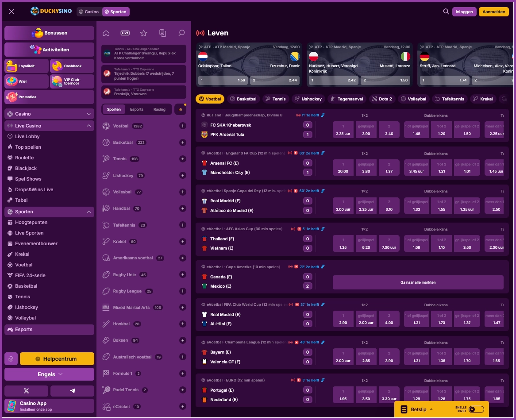516x420 pixels.
Task: Click Loyaliteit tile
Action: tap(26, 66)
